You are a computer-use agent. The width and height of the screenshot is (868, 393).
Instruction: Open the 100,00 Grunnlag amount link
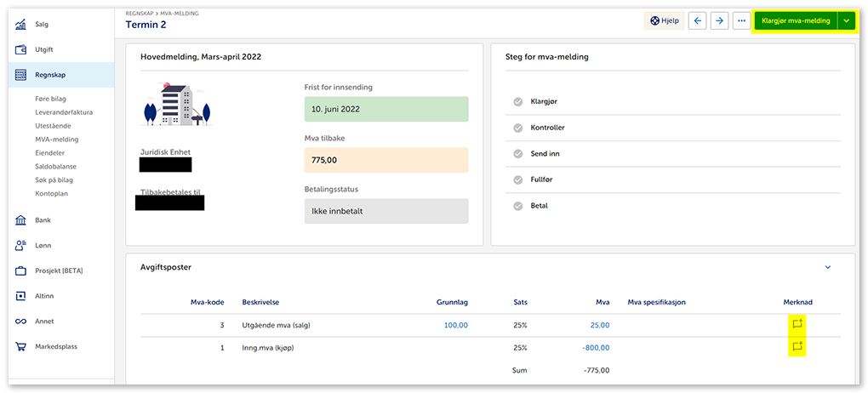click(x=455, y=325)
